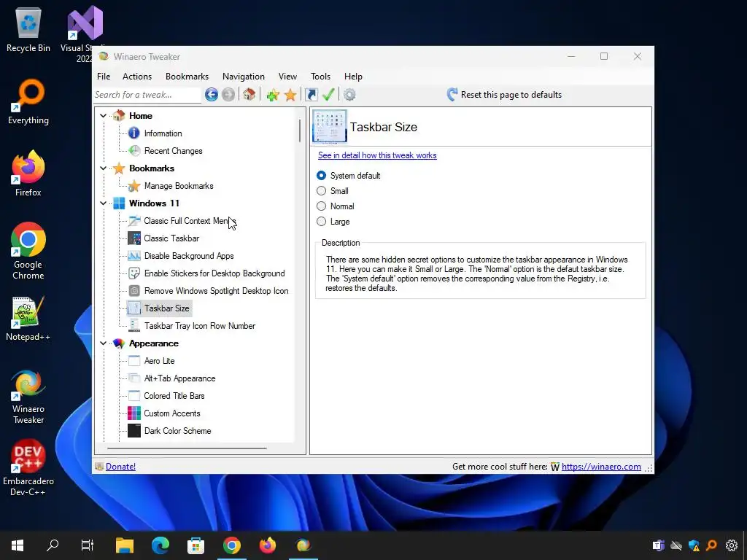Viewport: 747px width, 560px height.
Task: Click the Classic Taskbar tree icon
Action: pos(134,238)
